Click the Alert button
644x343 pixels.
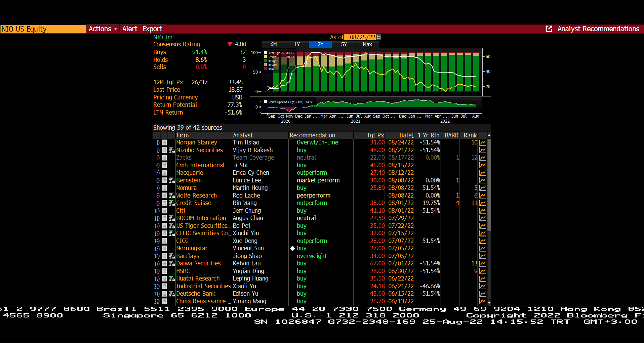point(130,29)
